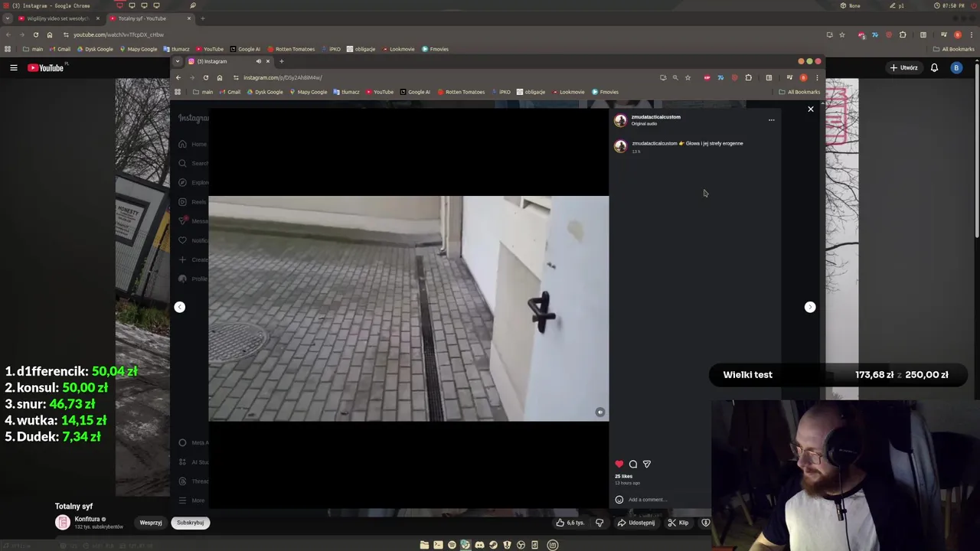The width and height of the screenshot is (980, 551).
Task: Open comment icon under the post
Action: click(633, 464)
